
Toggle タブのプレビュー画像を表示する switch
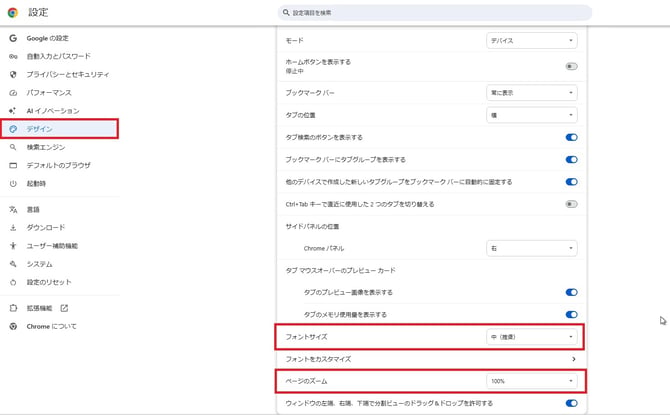click(x=571, y=292)
